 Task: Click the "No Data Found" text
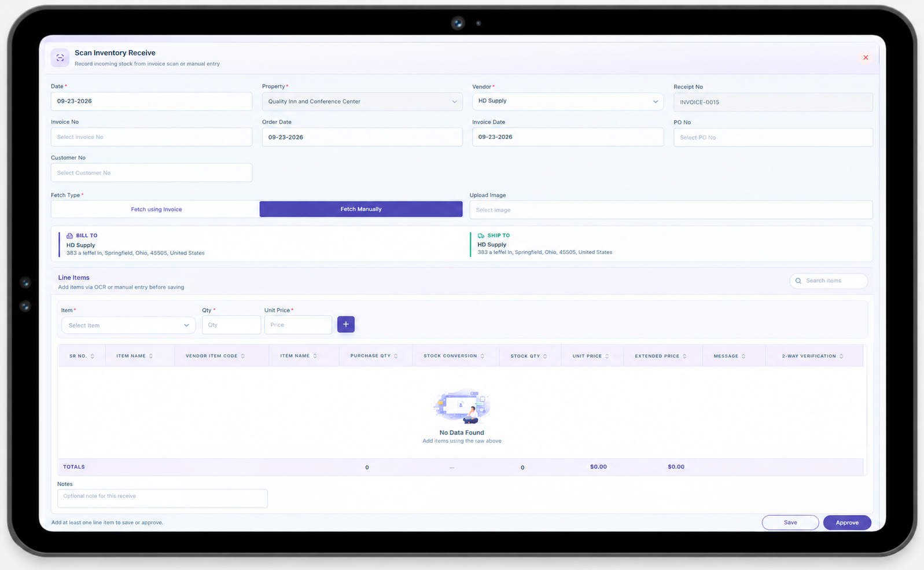pyautogui.click(x=462, y=432)
